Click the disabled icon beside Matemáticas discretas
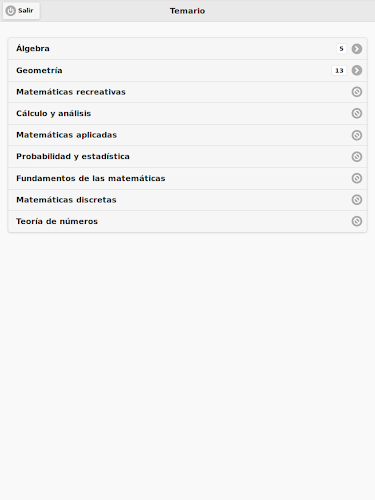 (x=357, y=200)
